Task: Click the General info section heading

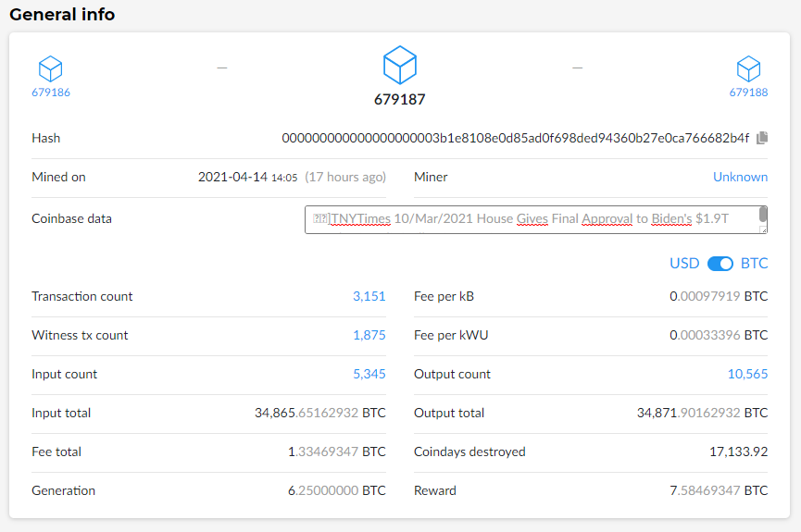Action: (62, 15)
